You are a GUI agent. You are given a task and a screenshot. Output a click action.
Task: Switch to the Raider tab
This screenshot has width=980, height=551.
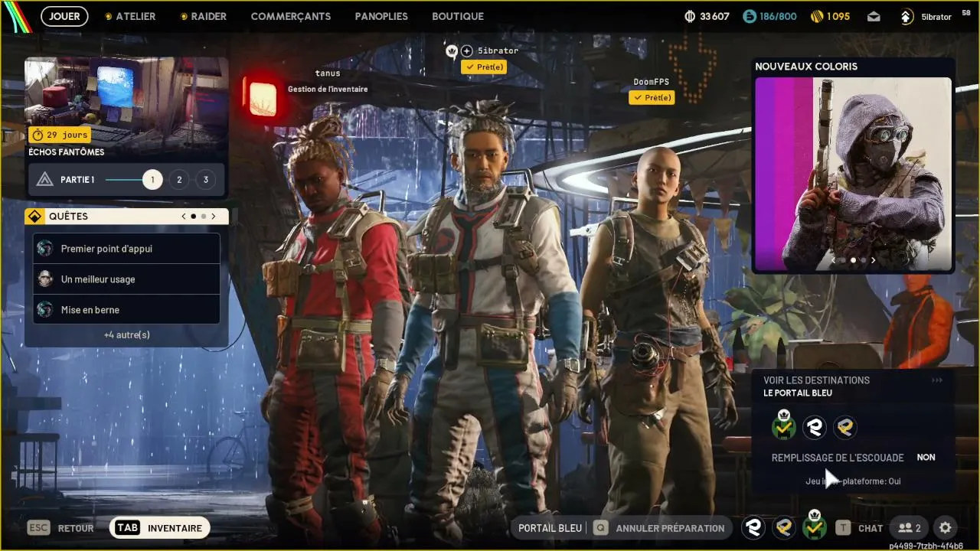[x=203, y=16]
